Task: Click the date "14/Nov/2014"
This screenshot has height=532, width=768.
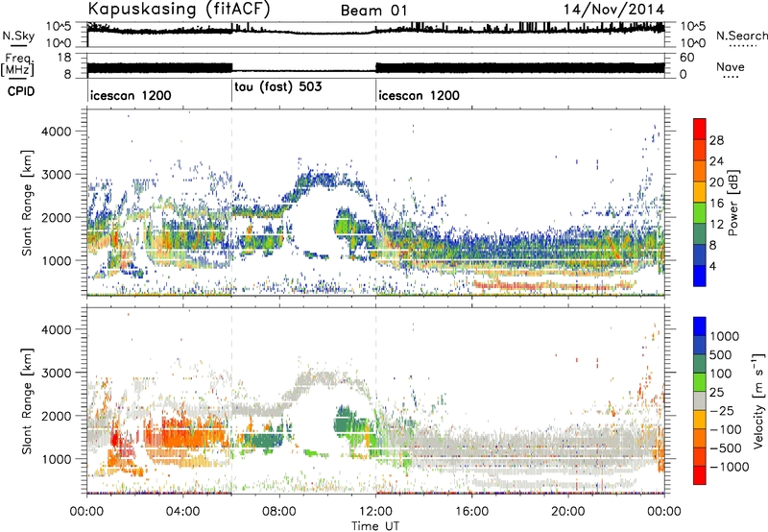Action: pyautogui.click(x=613, y=10)
